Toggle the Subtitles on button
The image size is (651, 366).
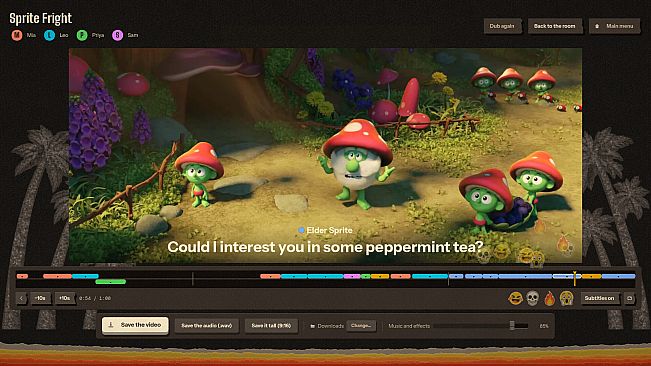(x=599, y=298)
